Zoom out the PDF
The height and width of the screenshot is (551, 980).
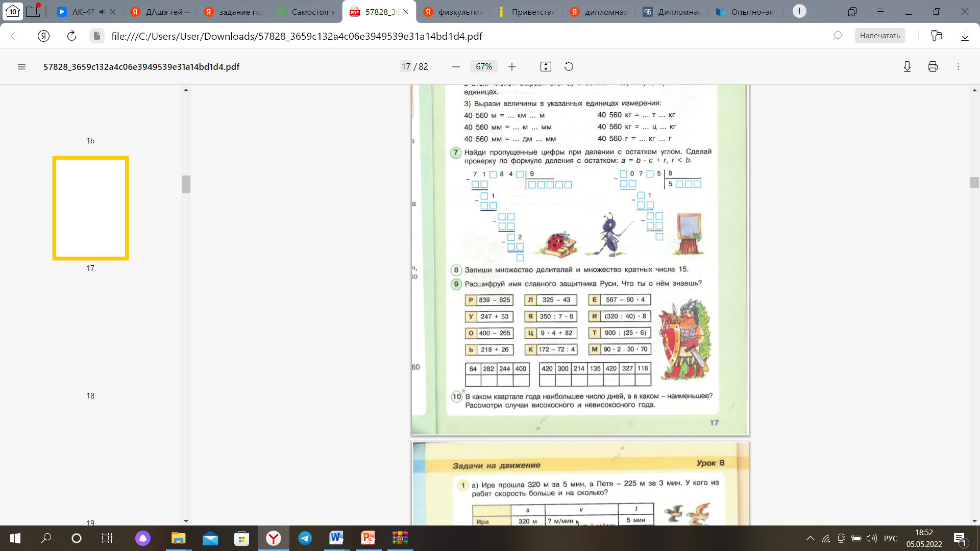pyautogui.click(x=456, y=67)
